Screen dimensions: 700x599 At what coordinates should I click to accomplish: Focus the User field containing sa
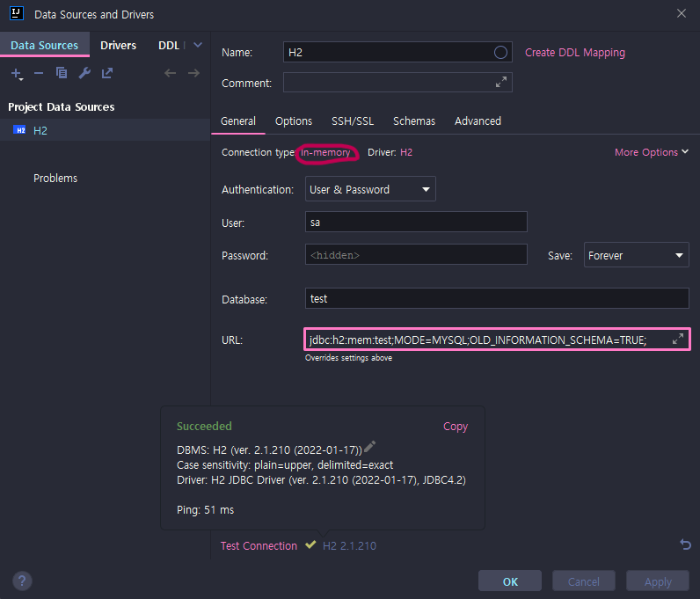tap(416, 222)
